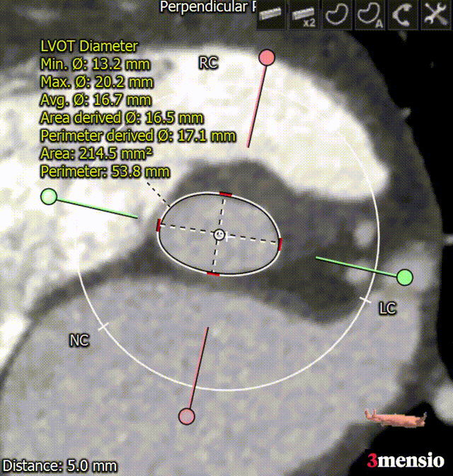Activate the automatic contour tool marked A

click(x=370, y=15)
